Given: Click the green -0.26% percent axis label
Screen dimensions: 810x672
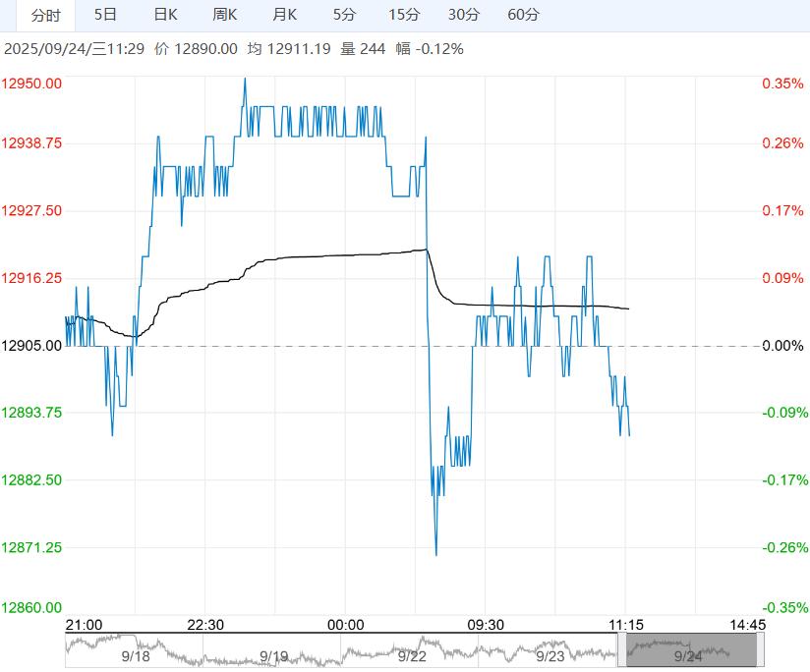Looking at the screenshot, I should tap(784, 547).
